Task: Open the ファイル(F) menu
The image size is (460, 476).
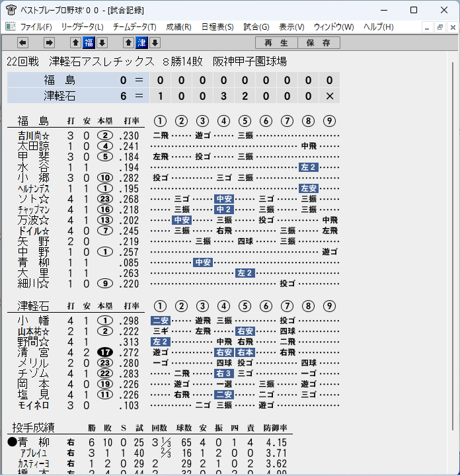Action: 36,27
